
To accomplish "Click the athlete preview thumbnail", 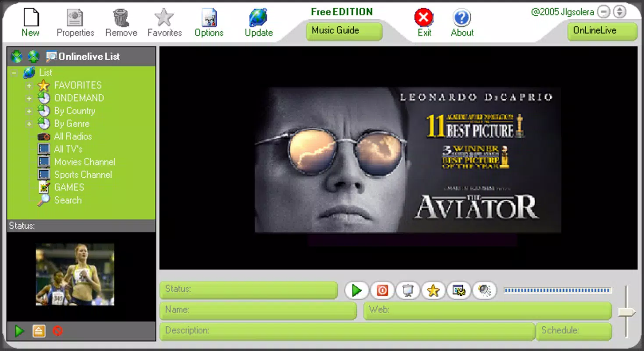I will pyautogui.click(x=75, y=275).
